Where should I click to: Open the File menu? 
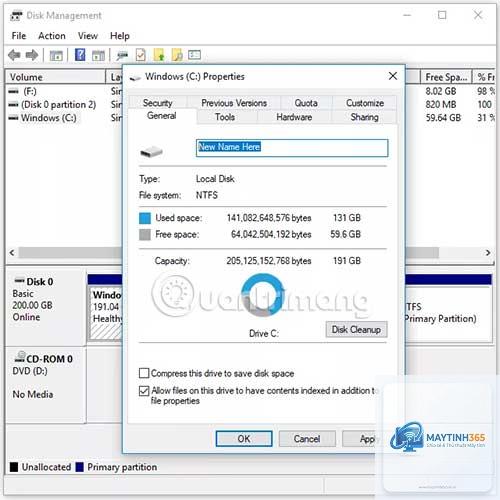coord(19,36)
